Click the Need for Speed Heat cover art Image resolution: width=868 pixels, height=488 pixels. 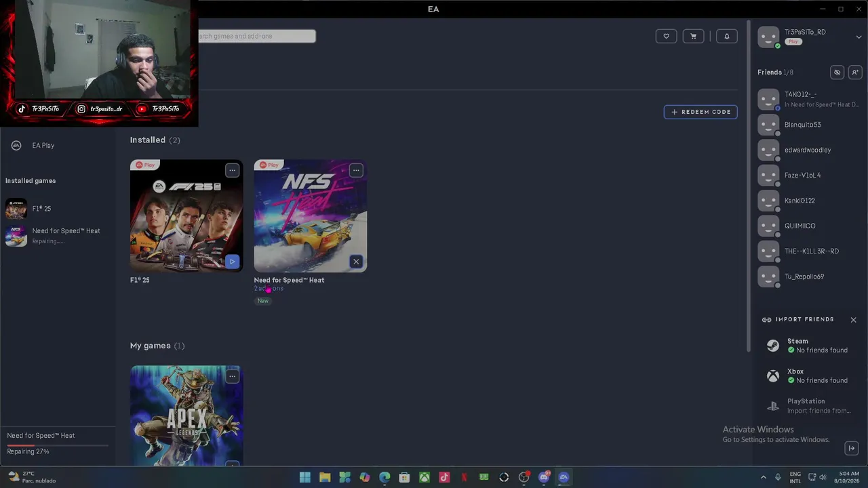pos(311,216)
